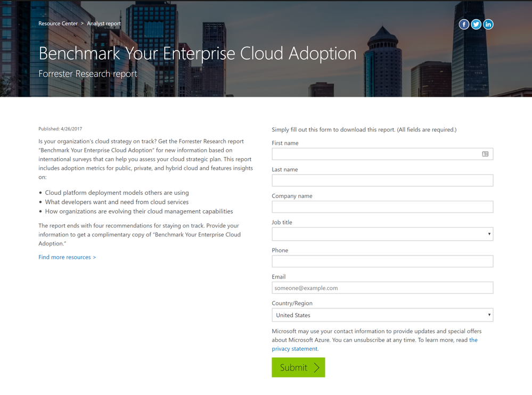Navigate to Resource Center in the breadcrumb
This screenshot has height=395, width=532.
point(58,23)
